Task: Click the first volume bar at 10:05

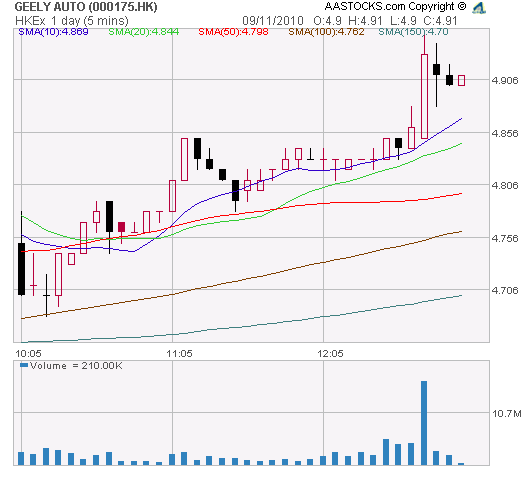Action: coord(21,458)
